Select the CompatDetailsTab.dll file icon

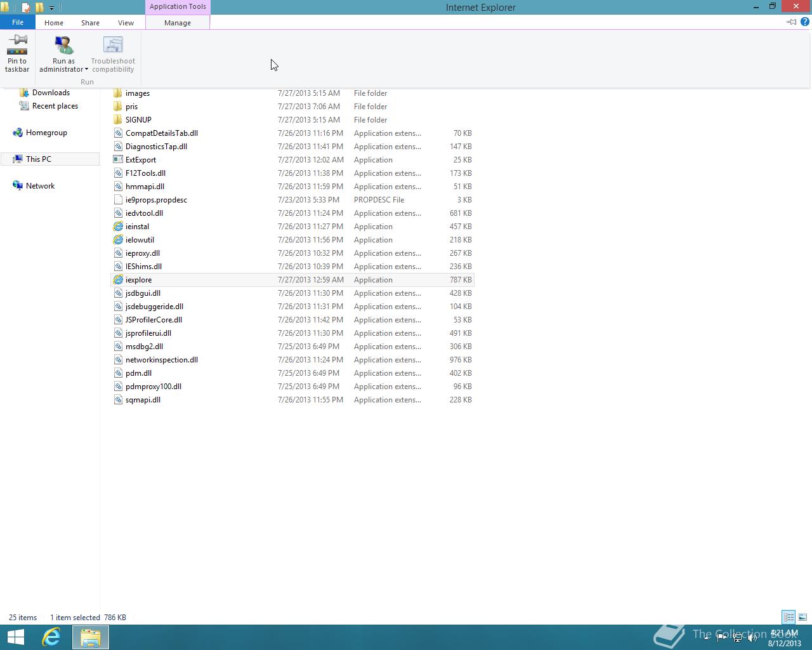118,133
